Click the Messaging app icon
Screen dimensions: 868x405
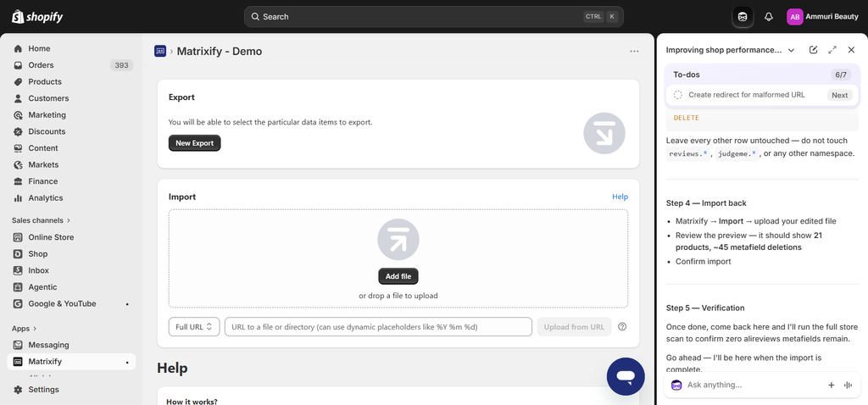19,345
